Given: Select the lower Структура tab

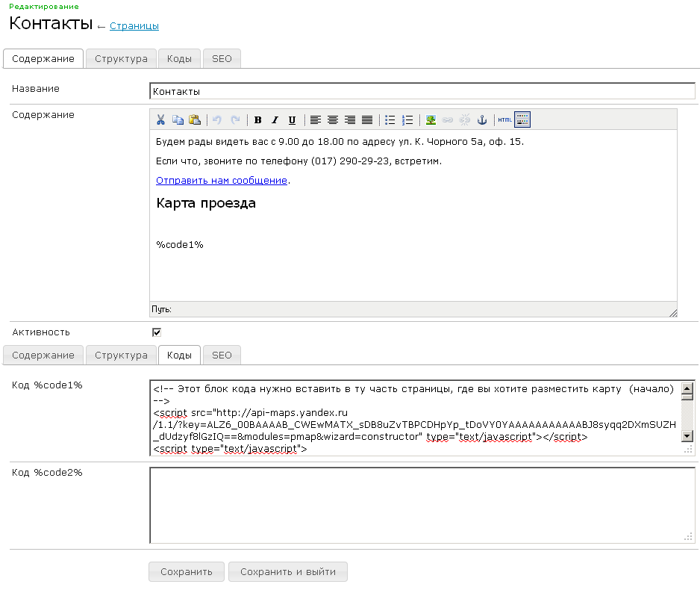Looking at the screenshot, I should click(121, 355).
